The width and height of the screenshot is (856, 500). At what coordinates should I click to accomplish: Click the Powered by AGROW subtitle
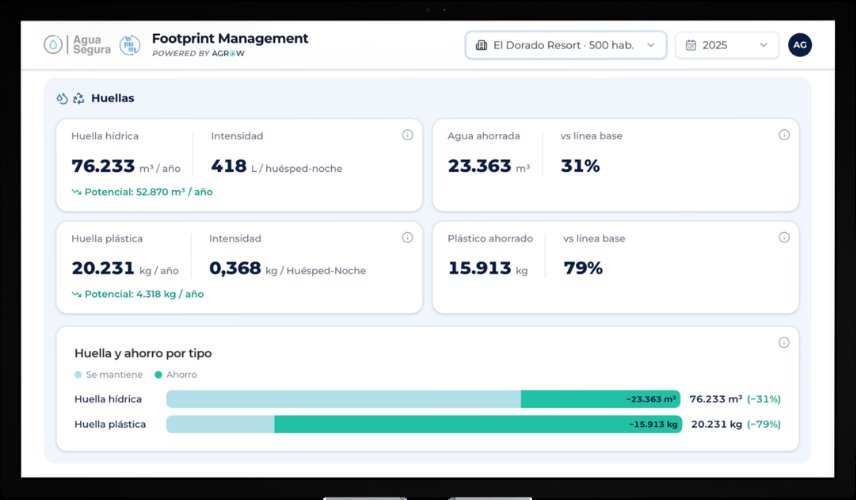(198, 53)
